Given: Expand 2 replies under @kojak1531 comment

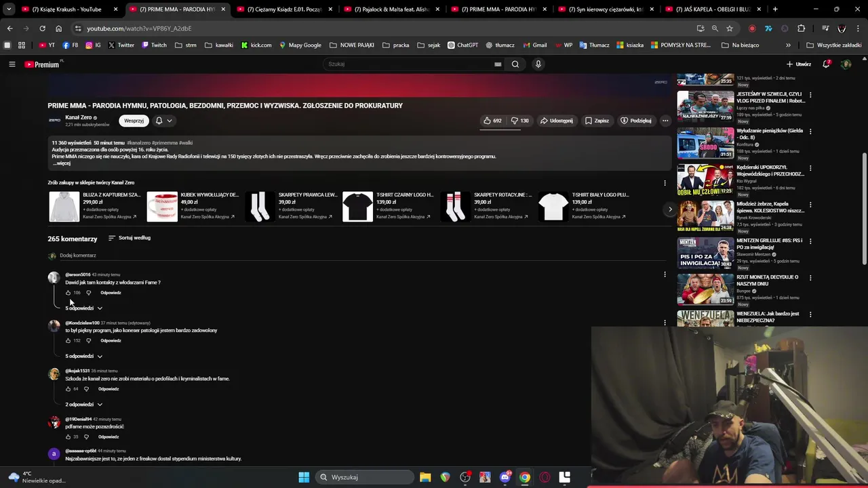Looking at the screenshot, I should click(83, 405).
